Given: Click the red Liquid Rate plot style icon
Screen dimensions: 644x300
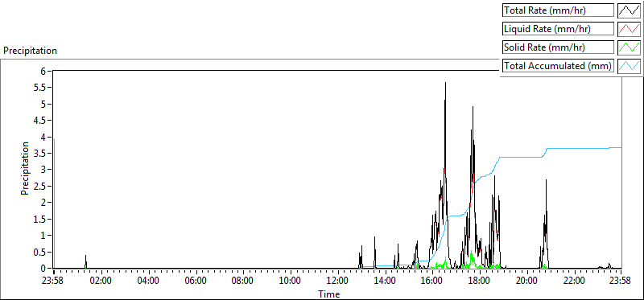Looking at the screenshot, I should click(x=629, y=29).
